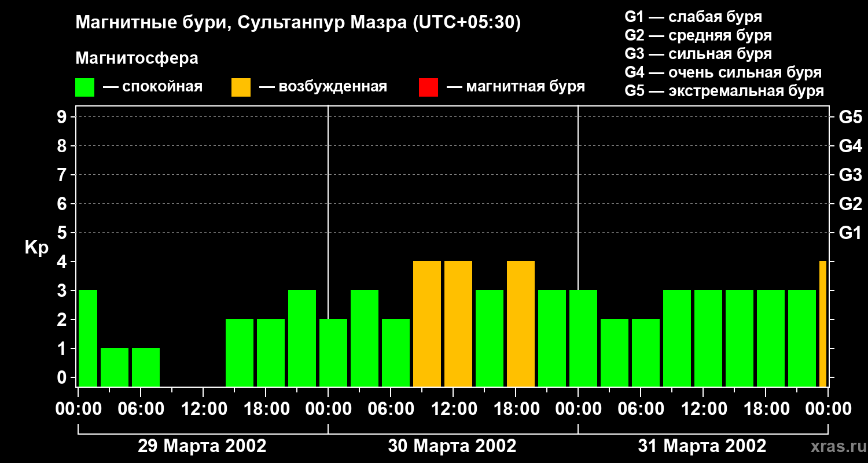Click the '— магнитная буря' legend label

[x=516, y=87]
